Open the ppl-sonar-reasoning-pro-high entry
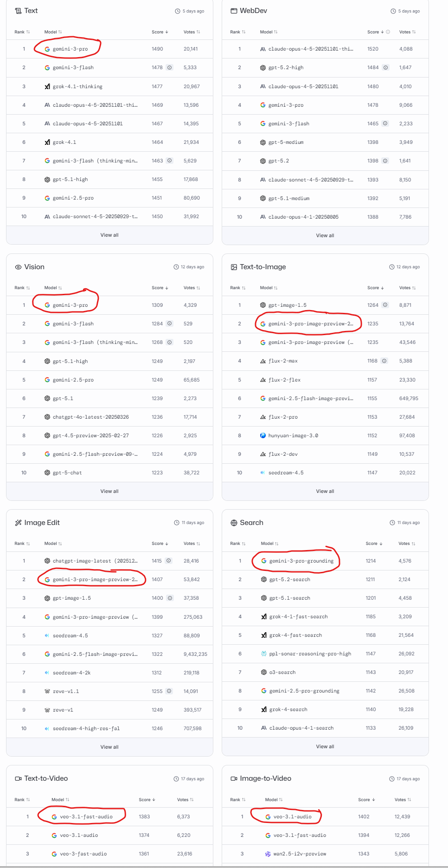Screen dimensions: 448x868 310,654
